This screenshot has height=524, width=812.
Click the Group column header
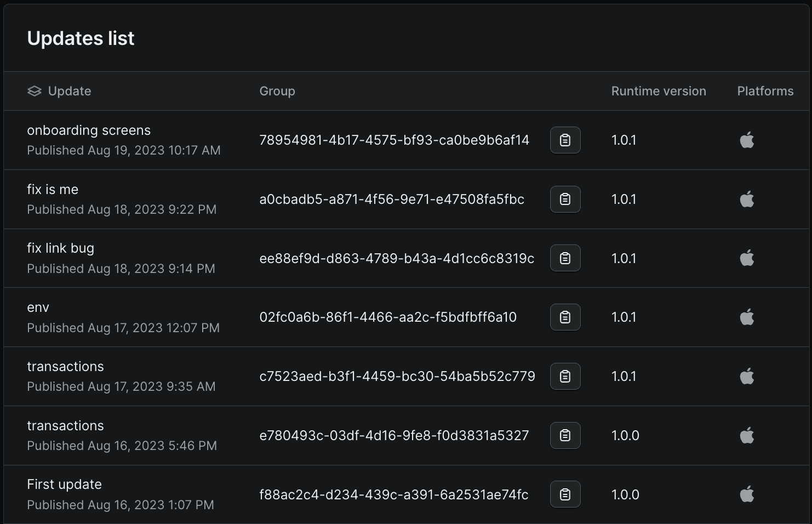(277, 92)
